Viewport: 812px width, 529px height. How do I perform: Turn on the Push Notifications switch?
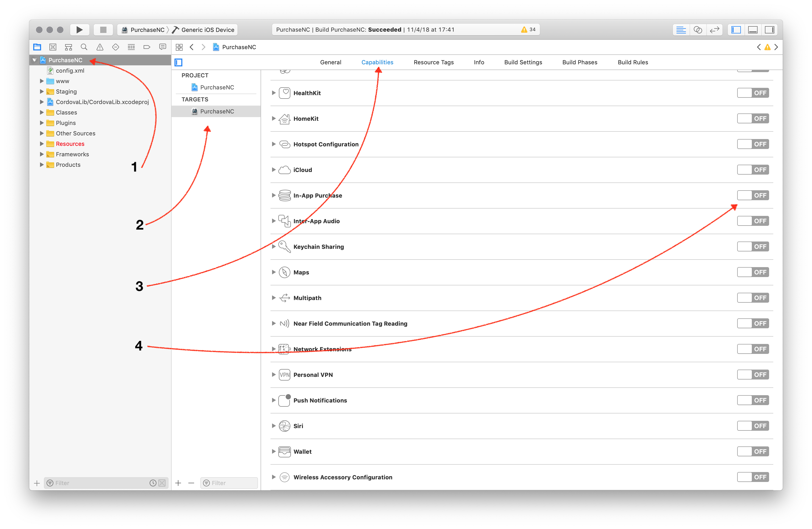753,400
